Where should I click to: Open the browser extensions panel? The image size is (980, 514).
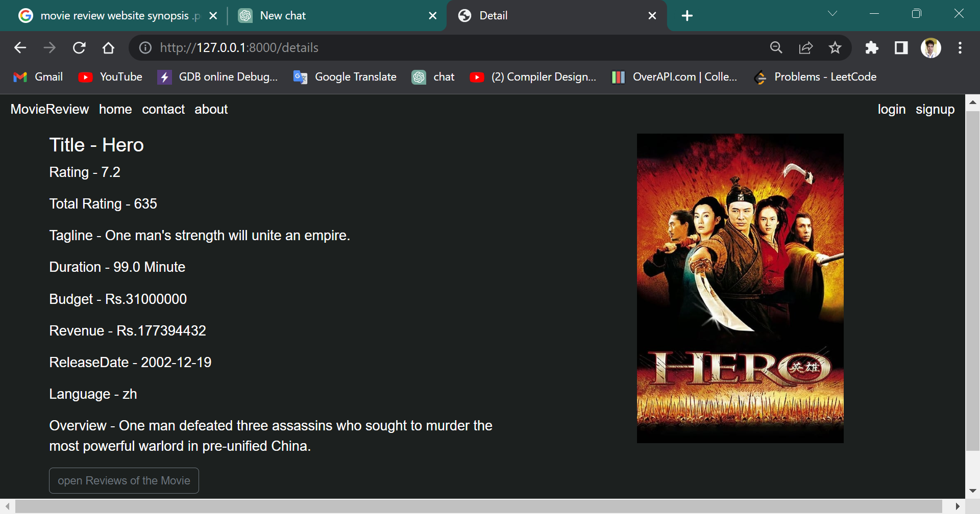pos(871,47)
